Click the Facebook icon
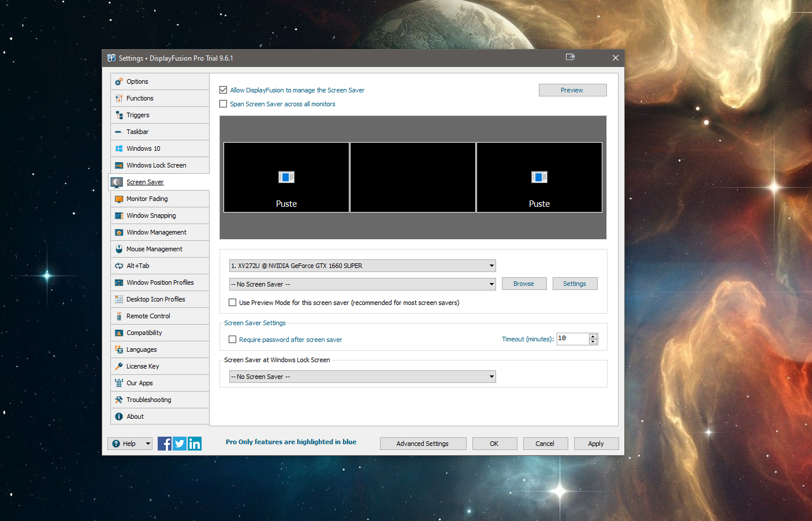The image size is (812, 521). pyautogui.click(x=164, y=444)
